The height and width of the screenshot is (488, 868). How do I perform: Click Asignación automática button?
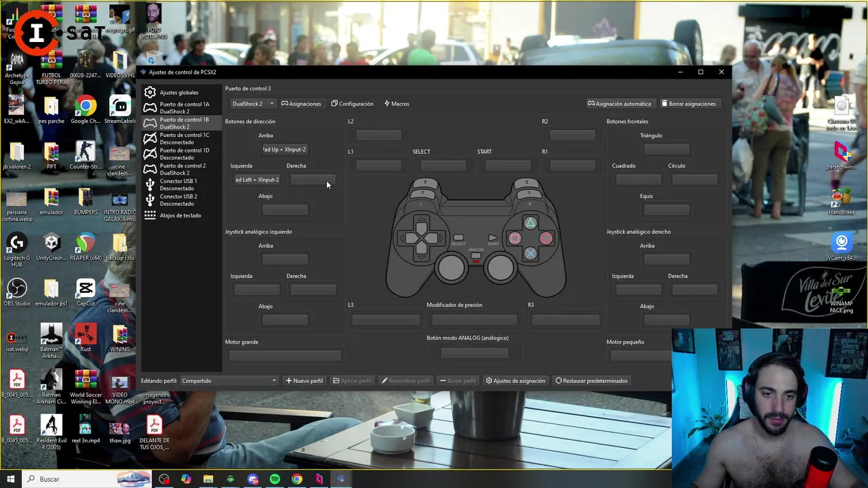click(x=619, y=104)
